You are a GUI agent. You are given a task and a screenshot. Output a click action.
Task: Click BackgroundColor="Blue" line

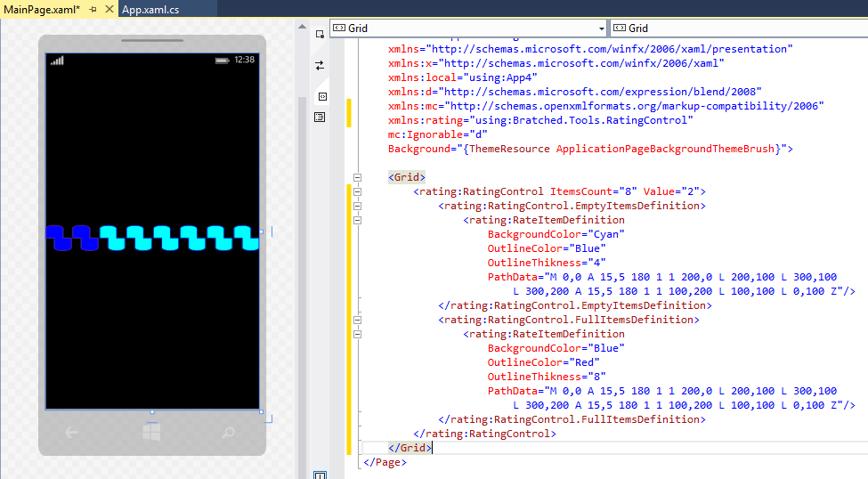pos(556,348)
